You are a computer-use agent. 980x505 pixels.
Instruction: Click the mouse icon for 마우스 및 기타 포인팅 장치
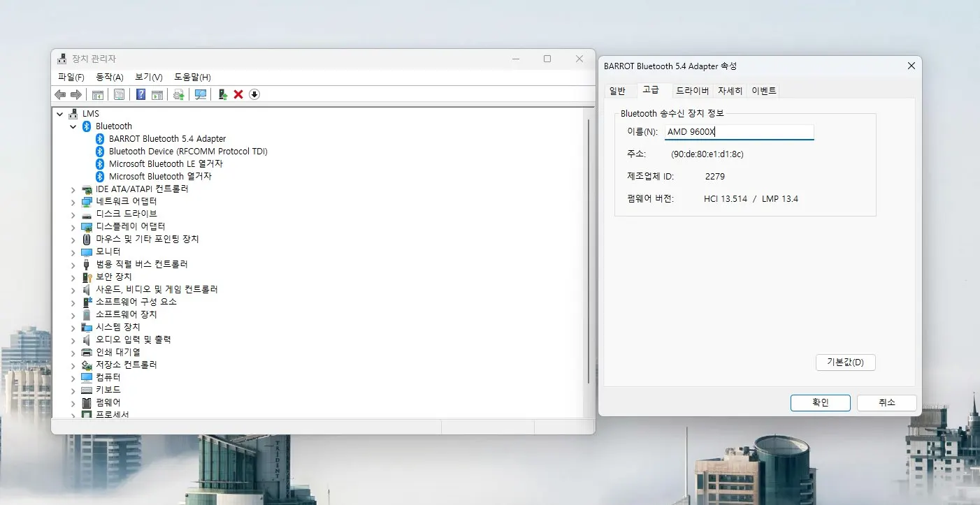[87, 239]
